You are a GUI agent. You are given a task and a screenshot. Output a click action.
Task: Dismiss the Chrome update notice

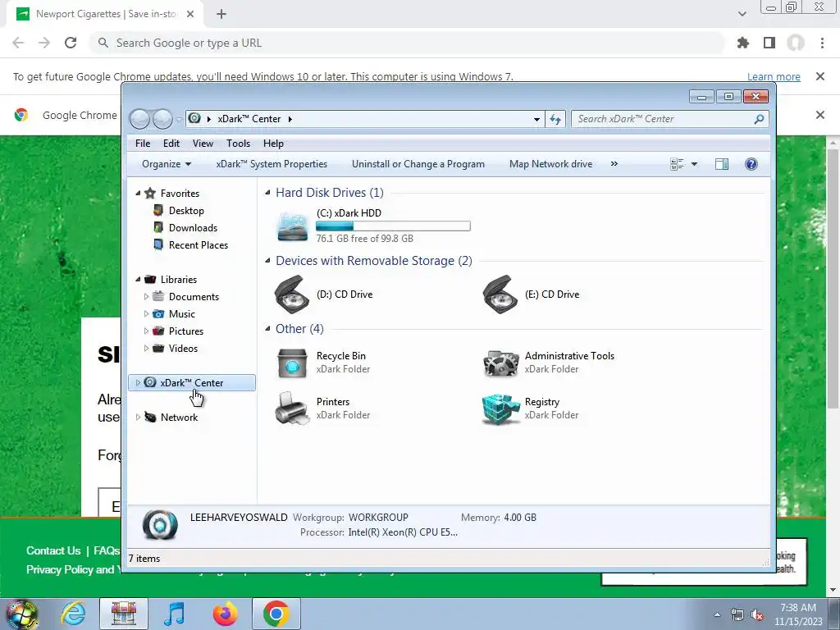tap(819, 76)
